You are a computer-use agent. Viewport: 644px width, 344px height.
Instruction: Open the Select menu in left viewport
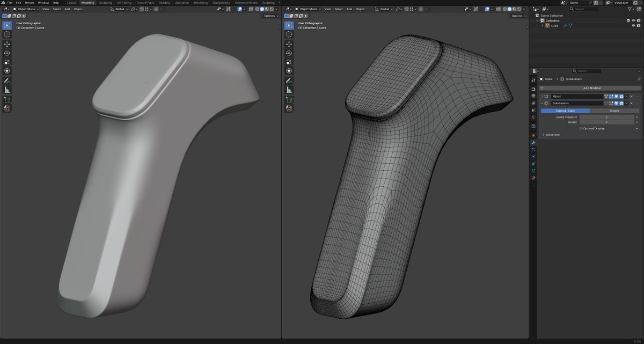56,9
